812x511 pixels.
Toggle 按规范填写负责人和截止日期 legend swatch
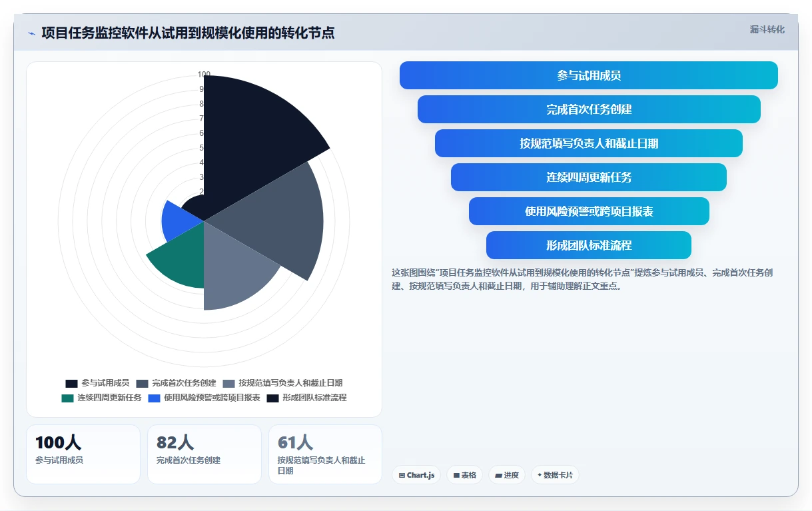point(228,383)
